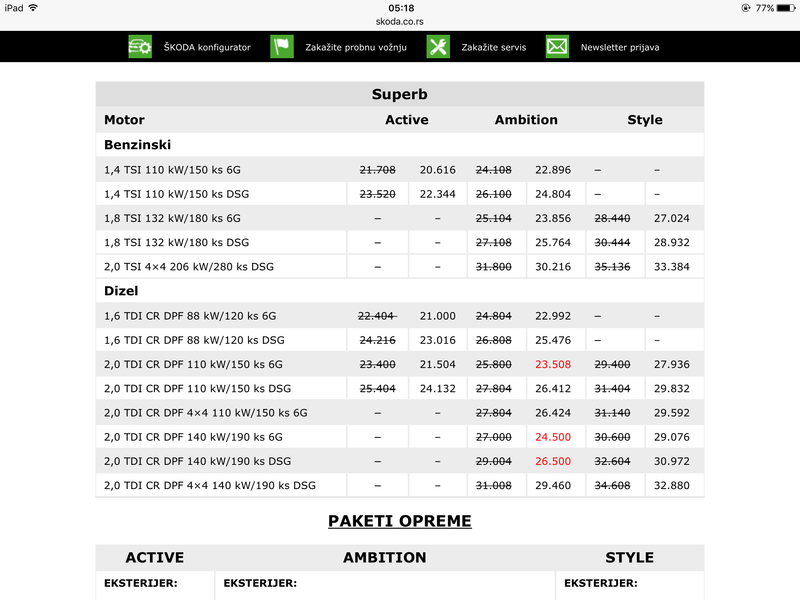The height and width of the screenshot is (600, 800).
Task: Select the Benzinski section heading
Action: pyautogui.click(x=138, y=145)
